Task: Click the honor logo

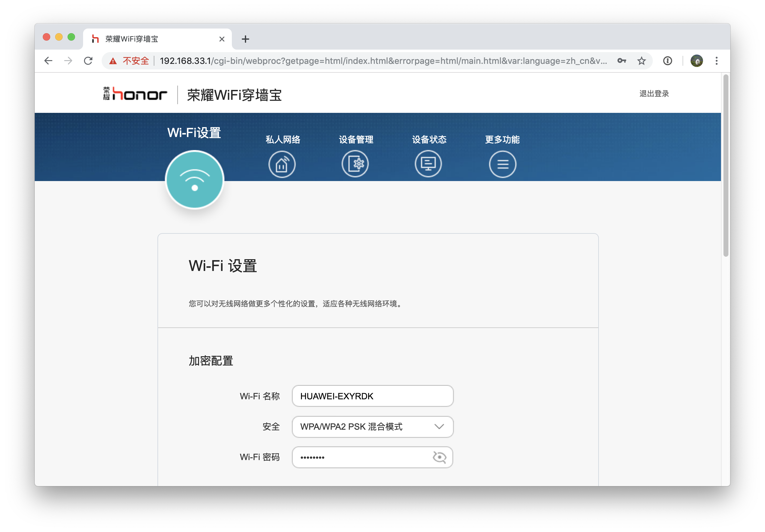Action: [x=135, y=94]
